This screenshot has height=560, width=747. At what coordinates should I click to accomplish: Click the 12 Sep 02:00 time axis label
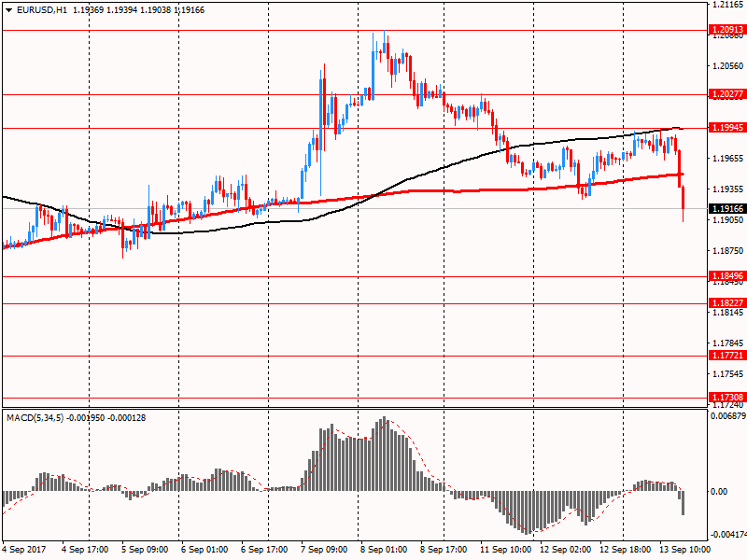point(566,550)
